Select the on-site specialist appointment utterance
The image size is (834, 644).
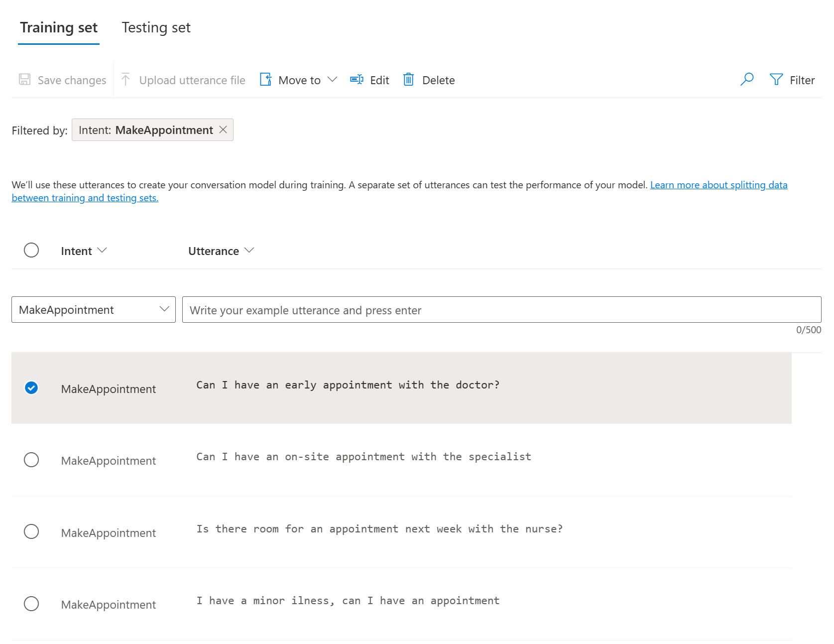point(31,460)
